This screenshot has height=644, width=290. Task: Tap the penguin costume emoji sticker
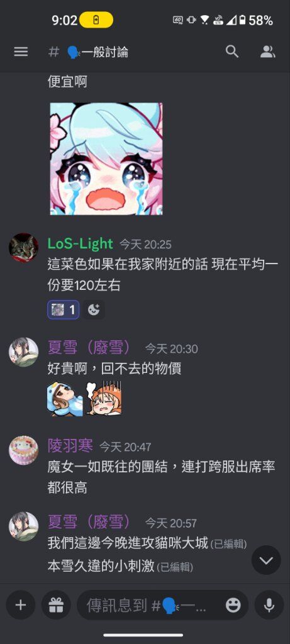click(x=65, y=398)
